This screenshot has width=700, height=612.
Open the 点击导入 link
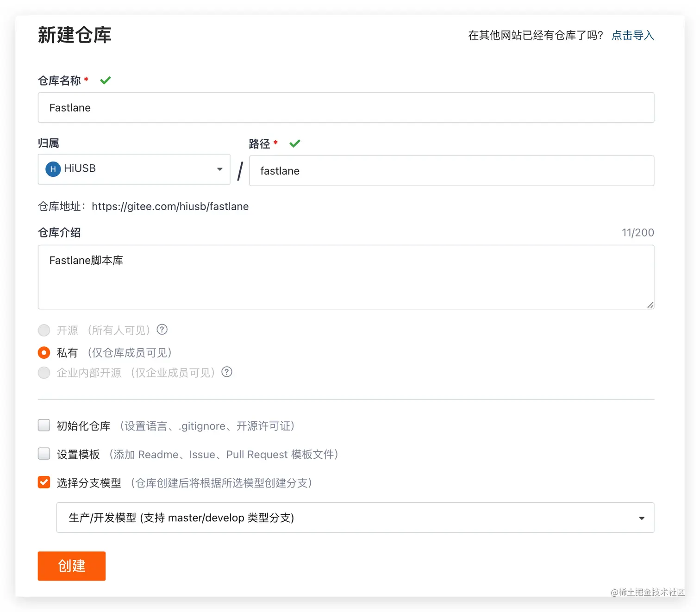632,35
